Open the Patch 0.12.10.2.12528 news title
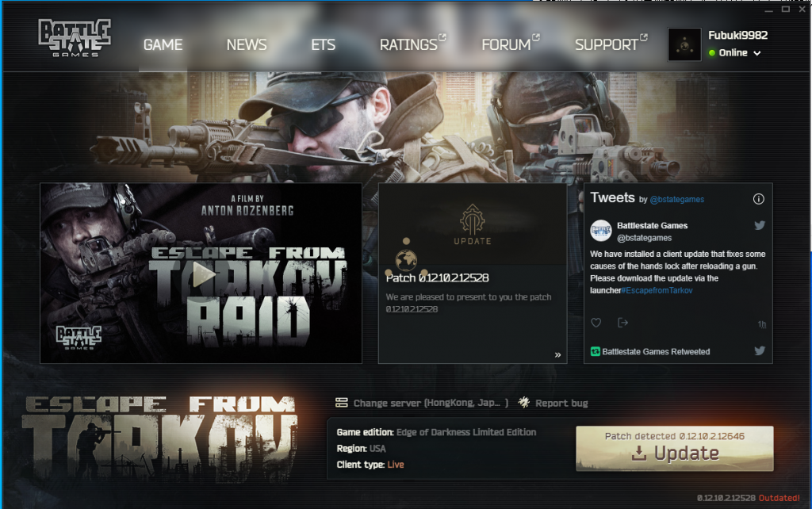The image size is (812, 509). tap(437, 278)
